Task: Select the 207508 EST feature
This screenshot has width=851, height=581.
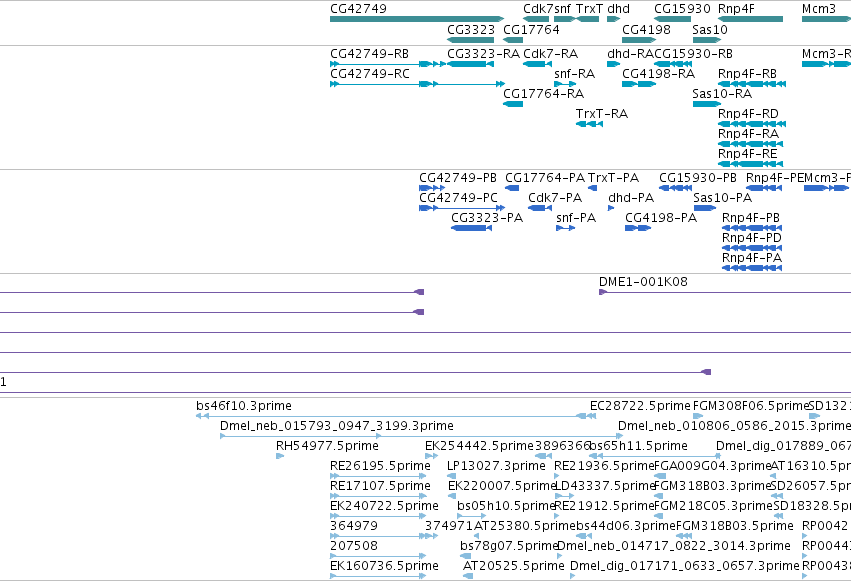Action: coord(378,556)
